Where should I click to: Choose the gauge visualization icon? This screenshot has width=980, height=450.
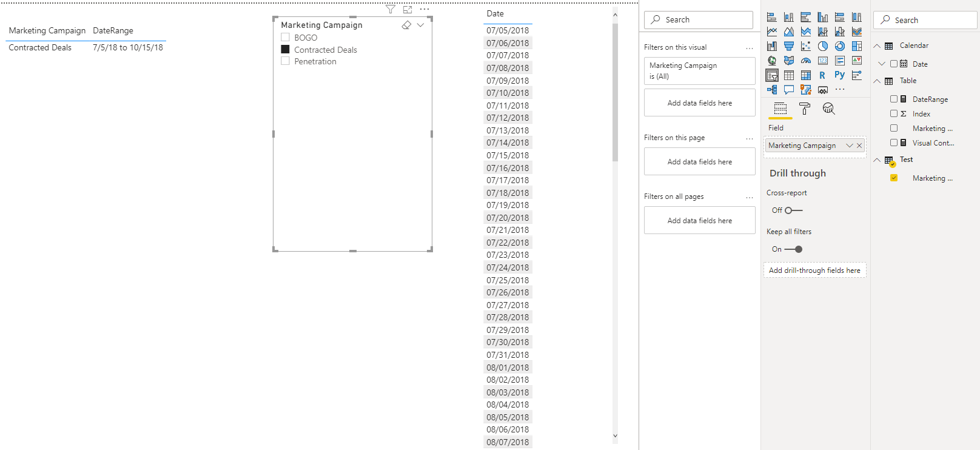click(x=806, y=61)
